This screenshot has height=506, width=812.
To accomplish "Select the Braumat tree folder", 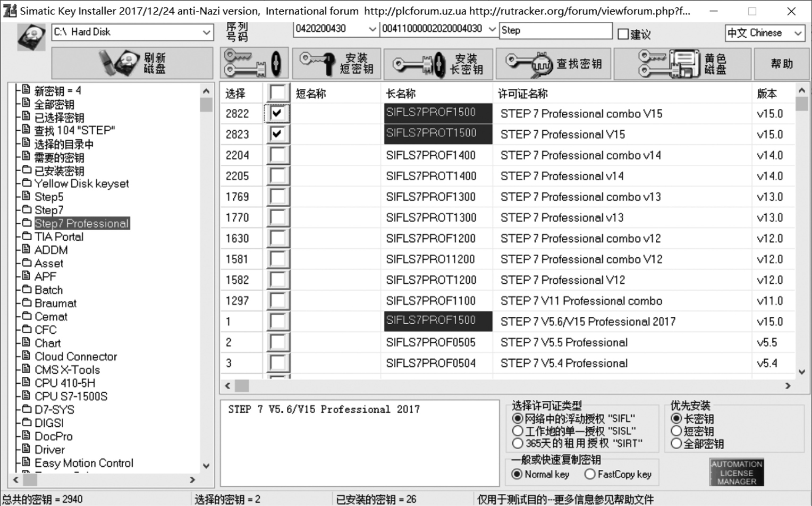I will tap(55, 303).
